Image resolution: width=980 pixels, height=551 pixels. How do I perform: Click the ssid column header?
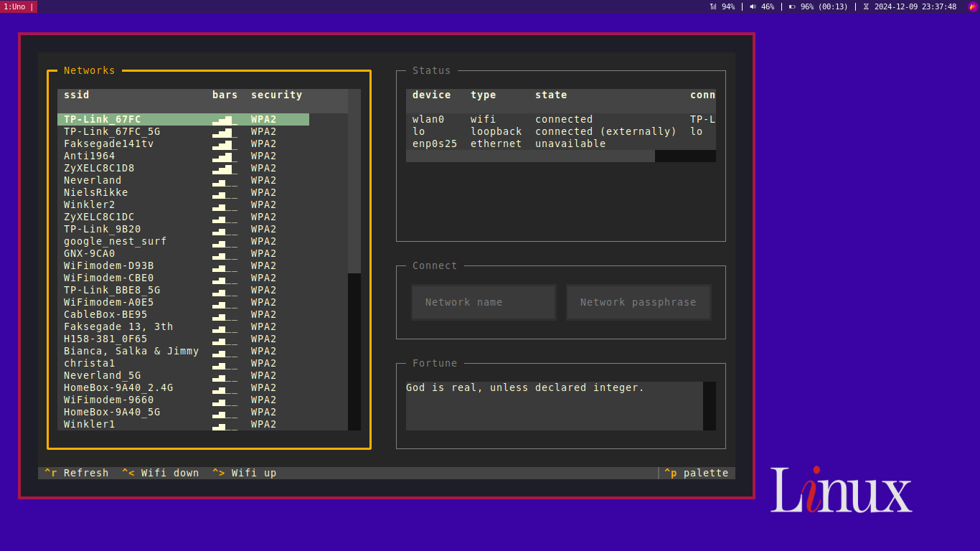pos(77,95)
